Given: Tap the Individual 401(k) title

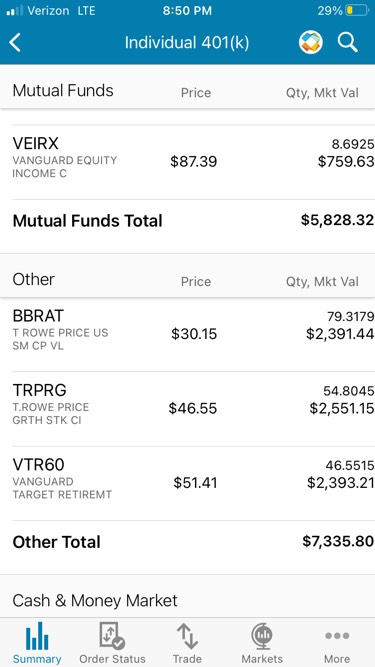Looking at the screenshot, I should point(187,43).
